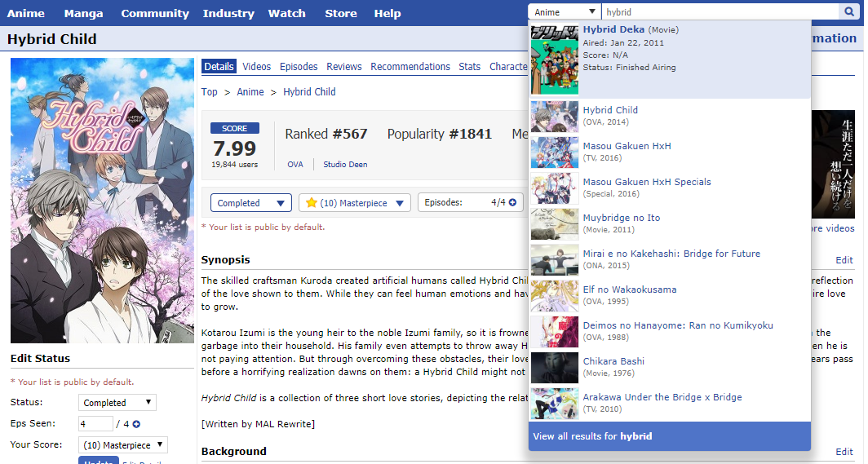
Task: Open Studio Deen link
Action: click(345, 165)
